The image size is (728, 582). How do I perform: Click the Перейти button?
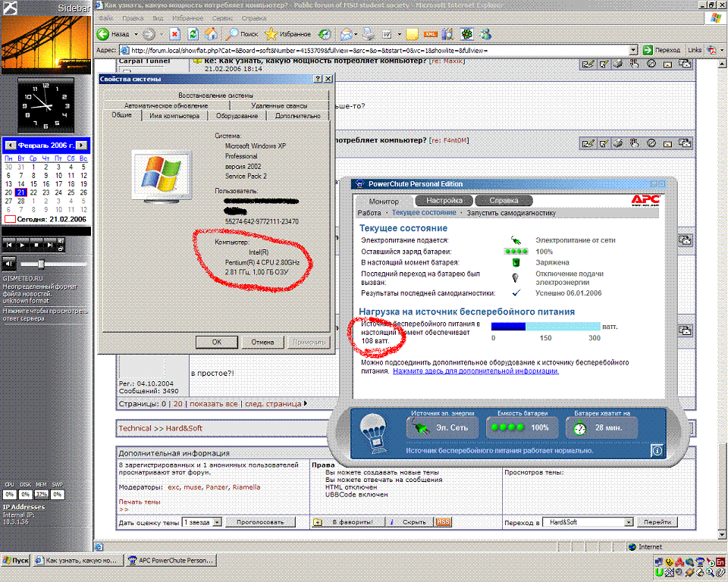click(657, 522)
